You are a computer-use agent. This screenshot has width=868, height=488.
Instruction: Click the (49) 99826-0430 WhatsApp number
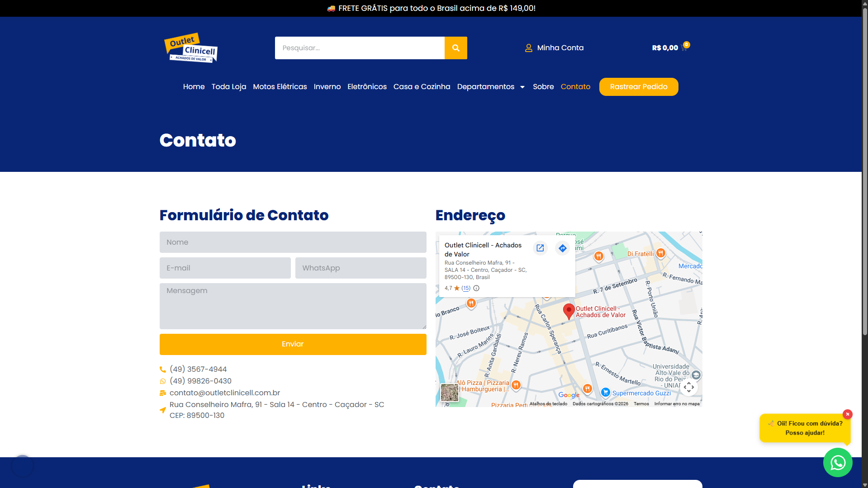click(x=200, y=381)
